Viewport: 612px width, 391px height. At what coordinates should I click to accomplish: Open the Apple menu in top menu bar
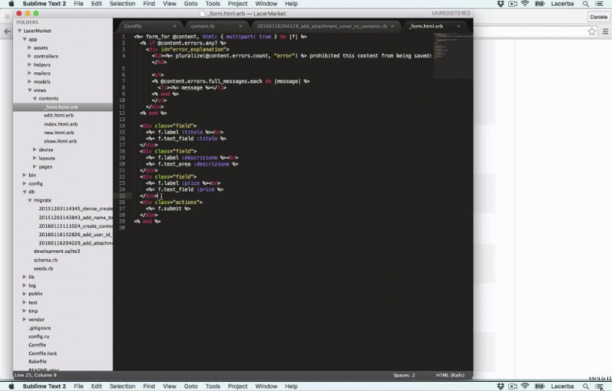[x=11, y=4]
